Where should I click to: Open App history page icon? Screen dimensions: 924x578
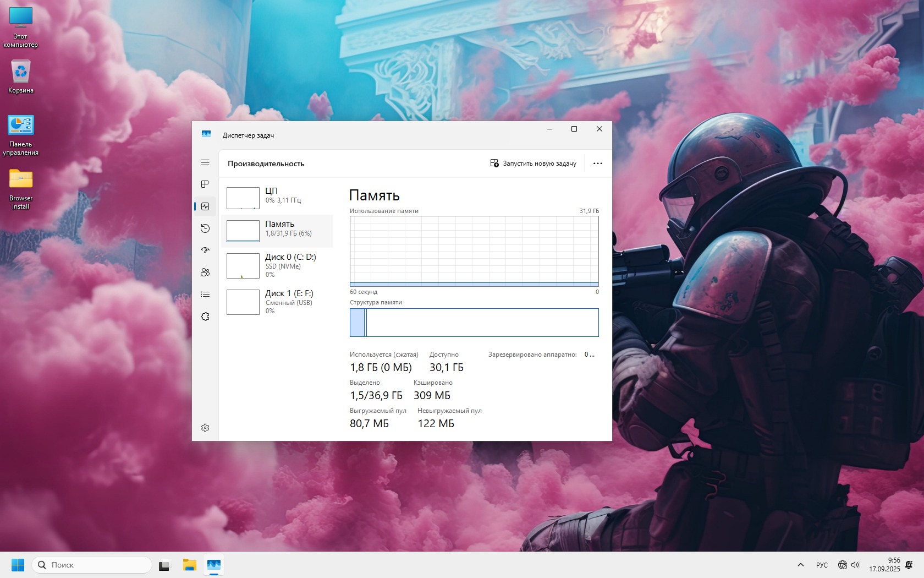[205, 228]
